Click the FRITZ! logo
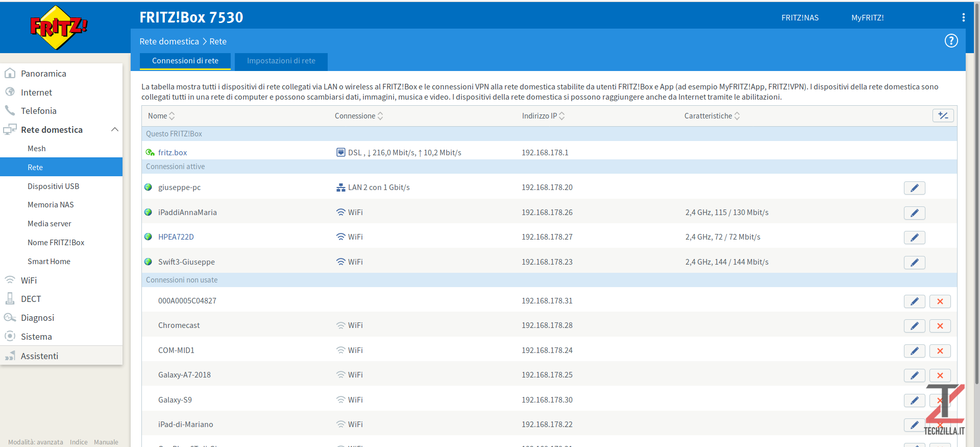This screenshot has width=980, height=447. click(58, 28)
